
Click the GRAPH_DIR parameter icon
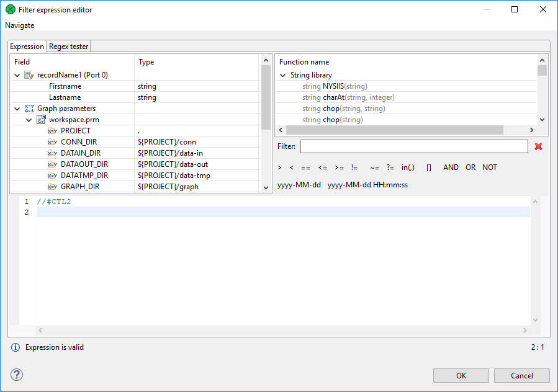(x=52, y=187)
